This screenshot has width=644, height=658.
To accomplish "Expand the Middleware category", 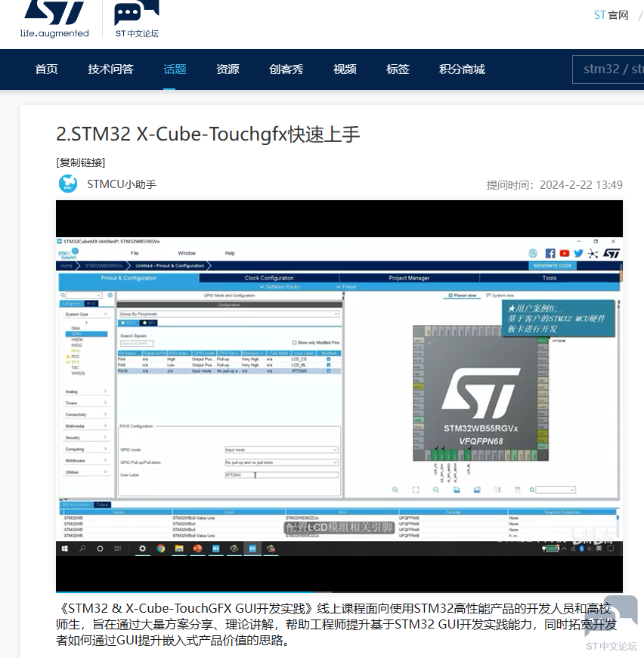I will click(86, 460).
